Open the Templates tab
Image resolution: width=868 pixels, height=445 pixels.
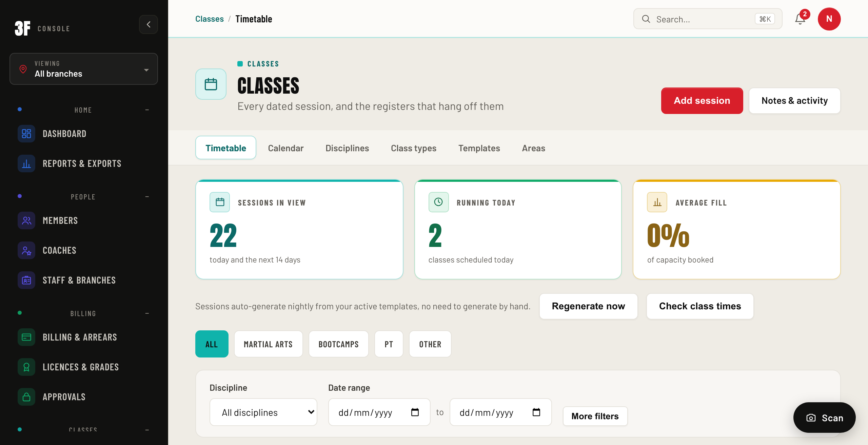(x=479, y=148)
